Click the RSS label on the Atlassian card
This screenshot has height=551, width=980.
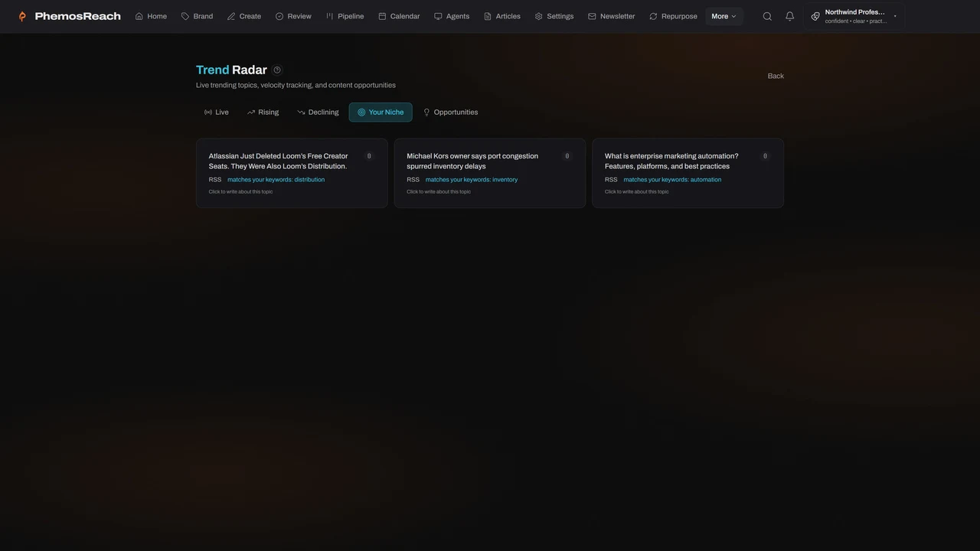coord(215,180)
